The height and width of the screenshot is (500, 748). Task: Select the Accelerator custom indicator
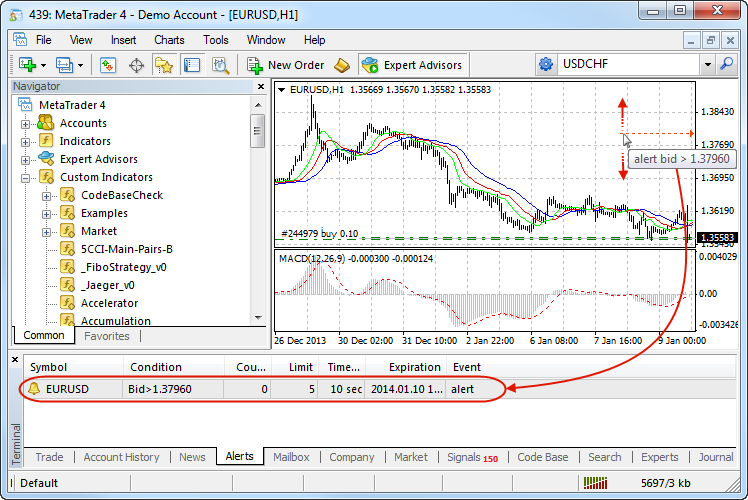[x=109, y=303]
